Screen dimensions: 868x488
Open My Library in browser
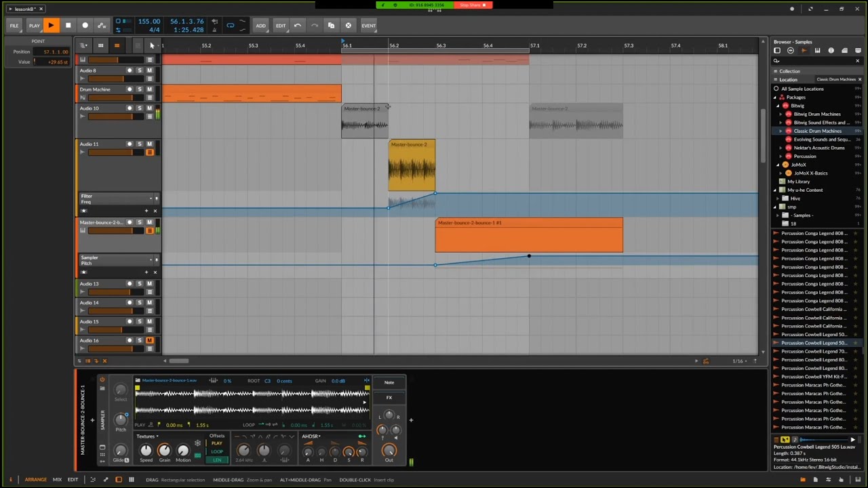798,182
